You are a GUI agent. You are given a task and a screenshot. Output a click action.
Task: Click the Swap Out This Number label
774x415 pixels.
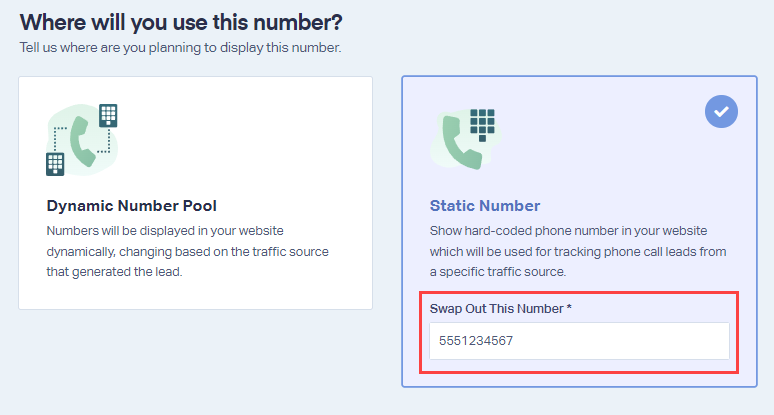point(501,309)
